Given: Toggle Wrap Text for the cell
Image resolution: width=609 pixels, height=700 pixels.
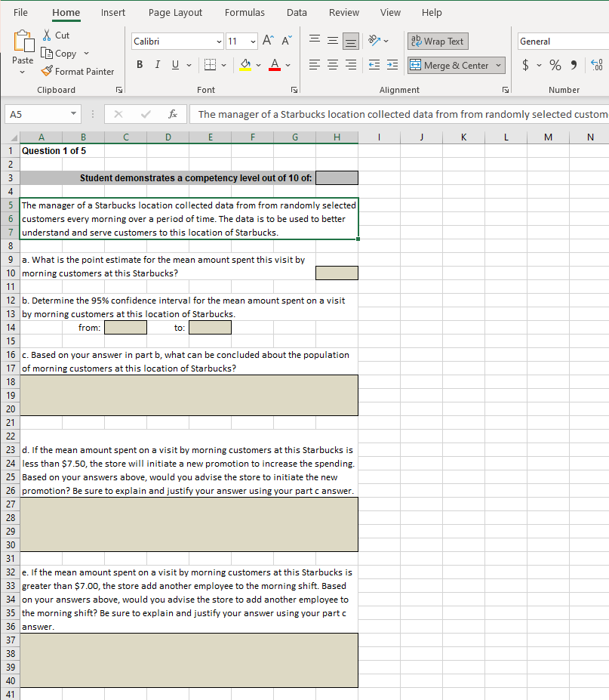Looking at the screenshot, I should pos(437,41).
